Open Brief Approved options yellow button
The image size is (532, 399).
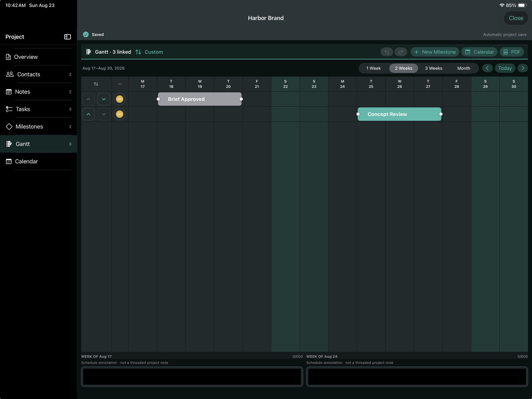click(120, 99)
